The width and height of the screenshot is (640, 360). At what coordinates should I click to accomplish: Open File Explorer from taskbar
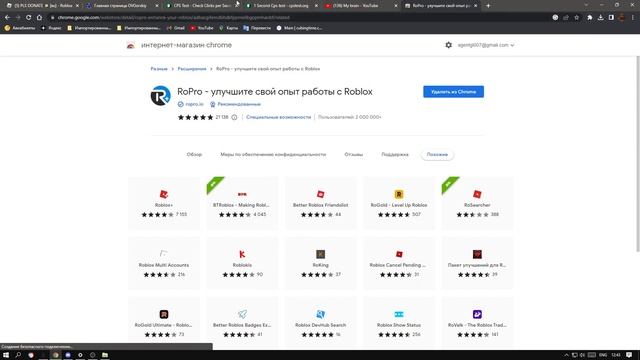[x=105, y=355]
